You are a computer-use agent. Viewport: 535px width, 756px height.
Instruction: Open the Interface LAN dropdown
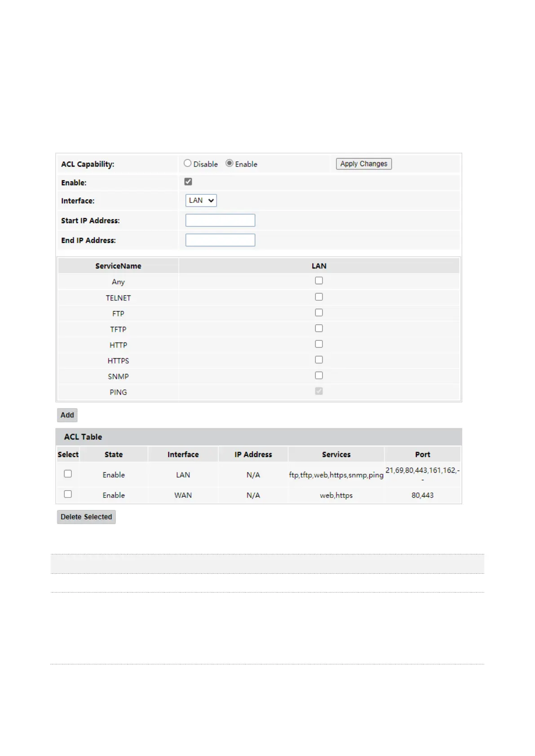coord(201,201)
